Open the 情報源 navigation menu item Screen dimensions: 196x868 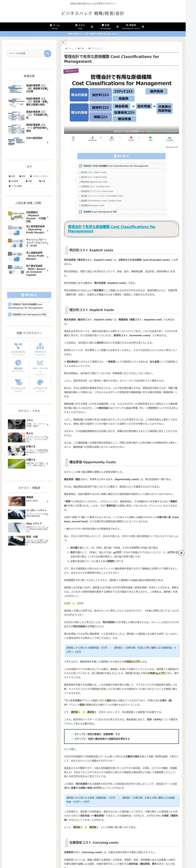pos(131,27)
